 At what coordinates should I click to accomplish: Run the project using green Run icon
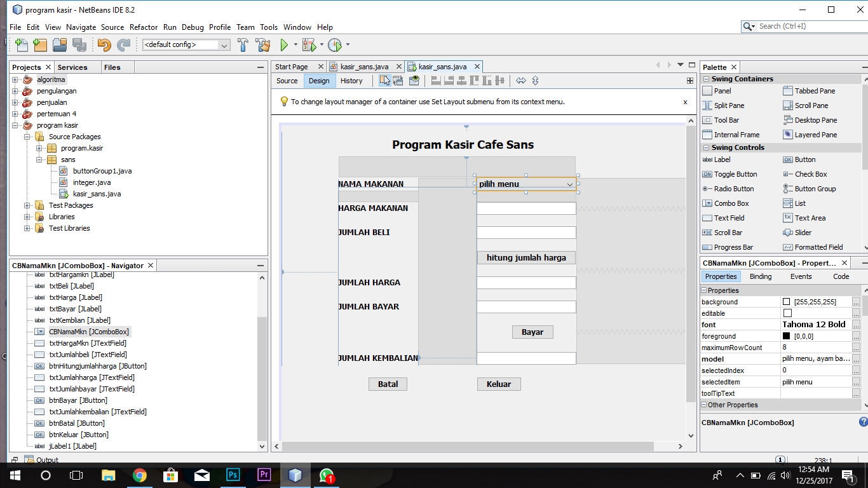click(283, 45)
